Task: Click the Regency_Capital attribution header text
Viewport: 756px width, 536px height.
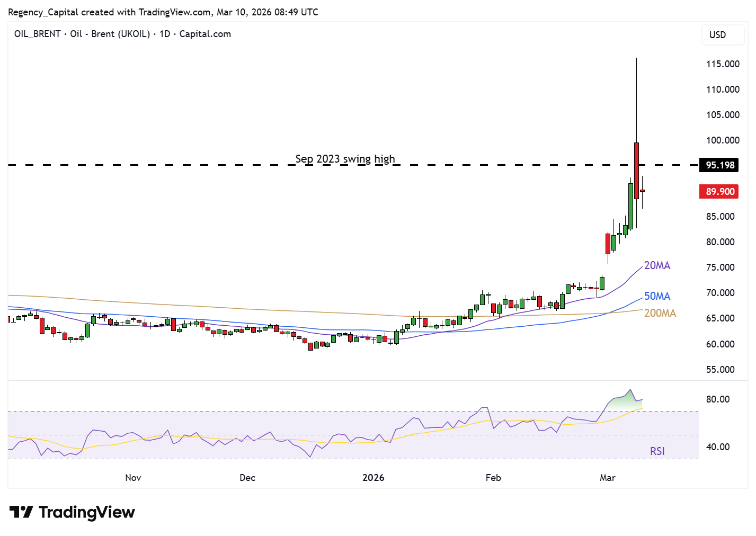Action: [x=163, y=12]
